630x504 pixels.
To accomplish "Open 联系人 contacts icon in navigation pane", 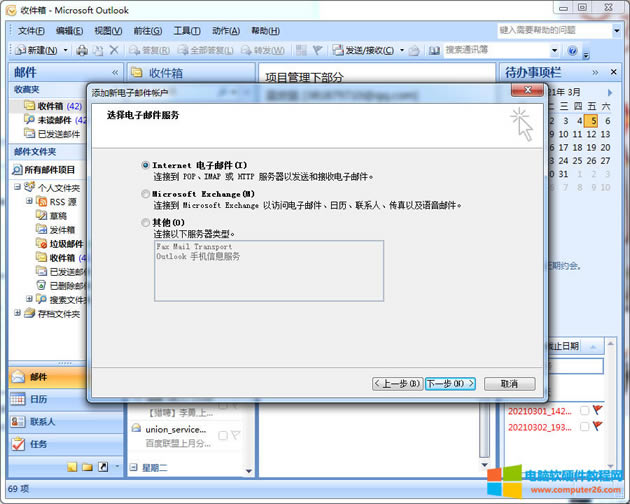I will [19, 422].
